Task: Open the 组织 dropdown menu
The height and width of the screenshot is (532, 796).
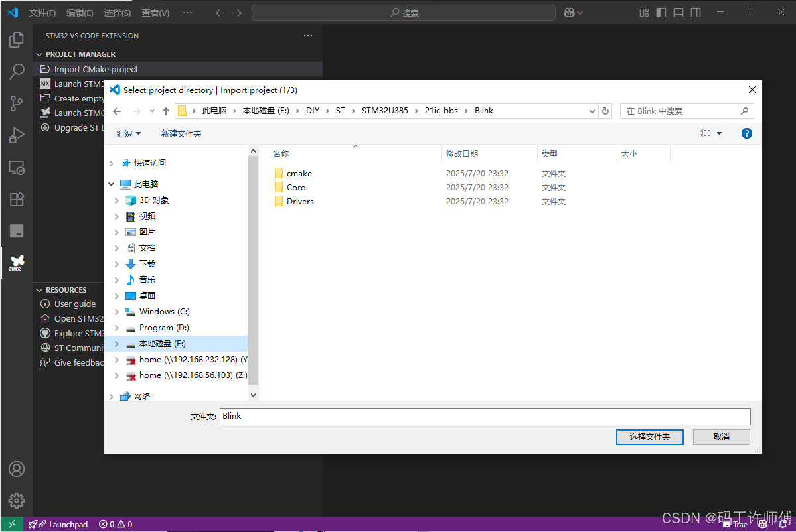Action: 128,134
